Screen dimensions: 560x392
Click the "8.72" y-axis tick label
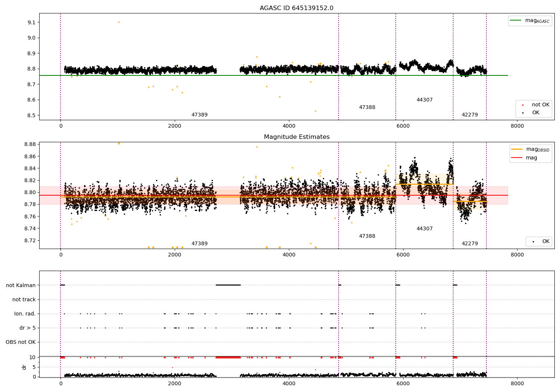[x=30, y=240]
